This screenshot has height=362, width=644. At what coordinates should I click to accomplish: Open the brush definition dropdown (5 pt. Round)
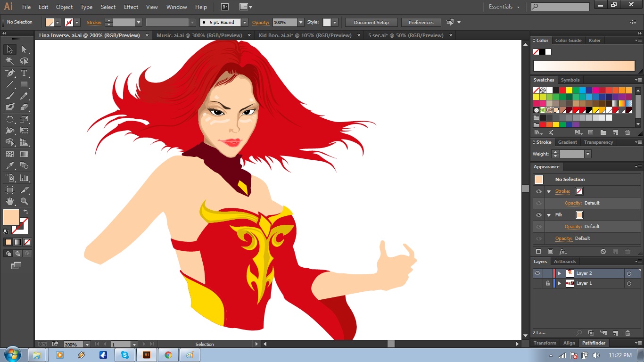[x=244, y=22]
